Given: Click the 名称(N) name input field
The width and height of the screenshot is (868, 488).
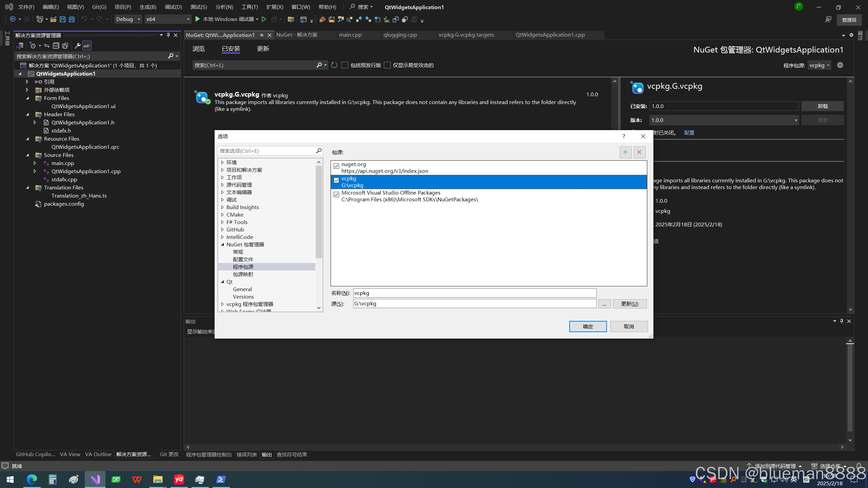Looking at the screenshot, I should (475, 293).
